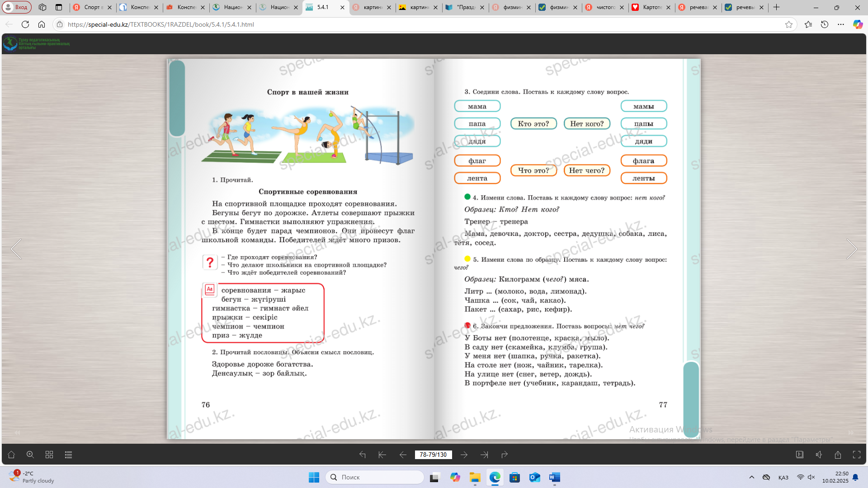Image resolution: width=868 pixels, height=488 pixels.
Task: Switch the 'ҚАЗ' input language
Action: tap(783, 478)
